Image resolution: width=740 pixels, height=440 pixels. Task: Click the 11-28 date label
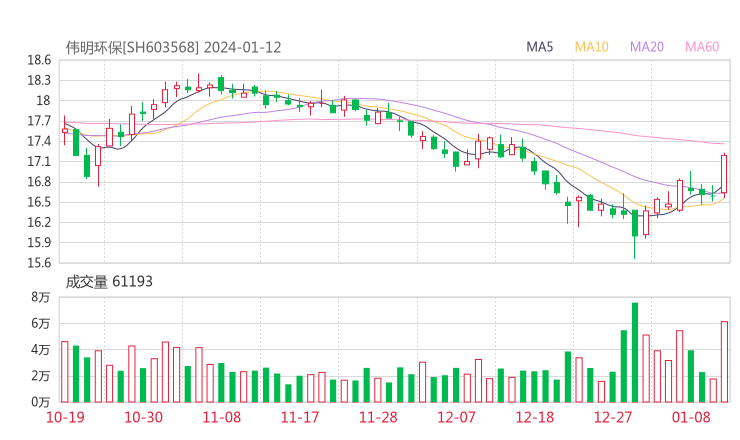pos(378,417)
